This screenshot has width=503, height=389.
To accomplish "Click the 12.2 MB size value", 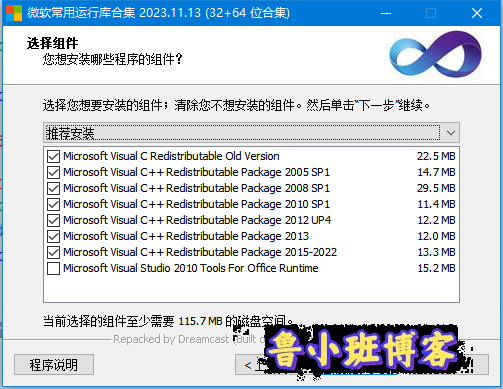I will point(436,220).
